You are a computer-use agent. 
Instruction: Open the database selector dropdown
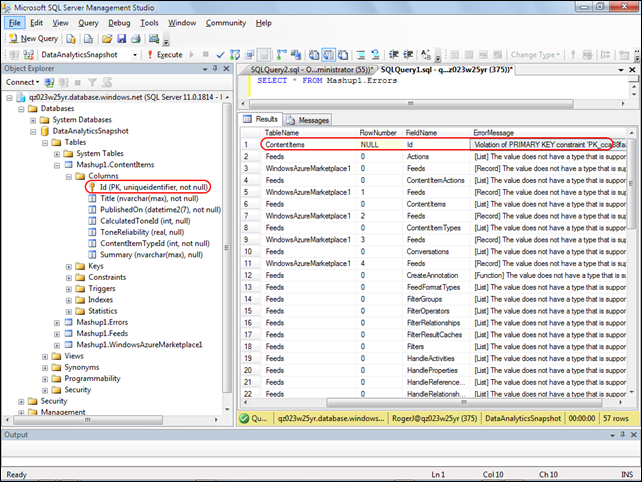(137, 55)
